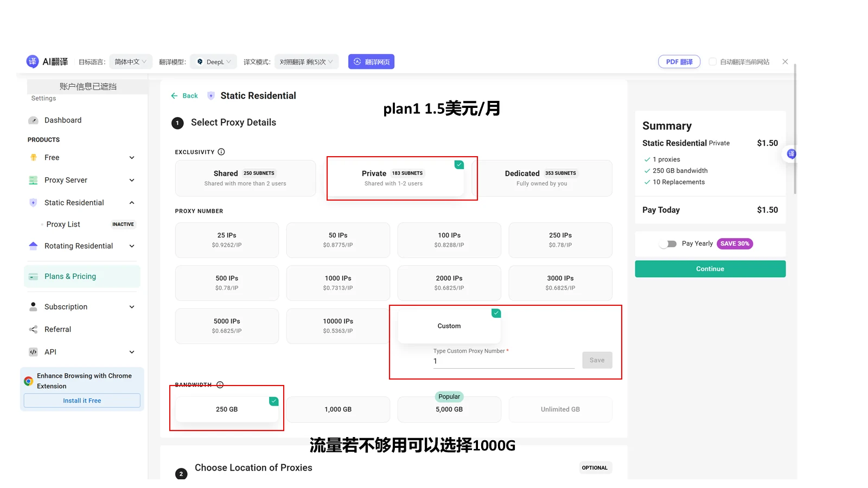Click the Bandwidth info icon
The width and height of the screenshot is (868, 488).
click(x=220, y=385)
